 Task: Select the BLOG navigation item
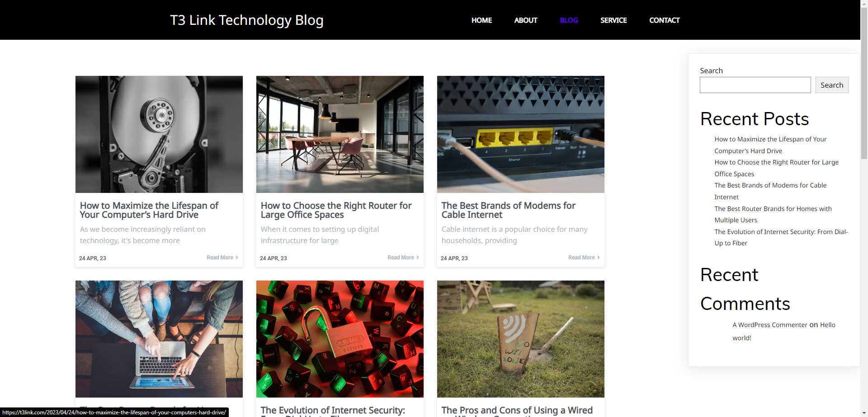(x=569, y=20)
